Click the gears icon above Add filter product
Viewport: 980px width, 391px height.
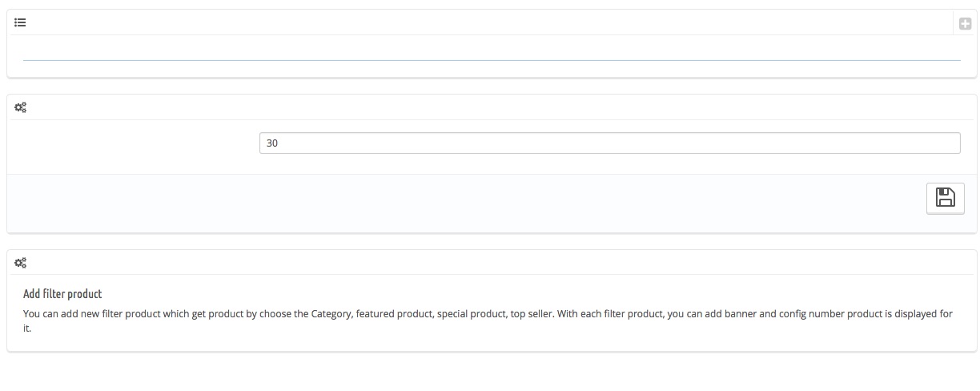(21, 263)
